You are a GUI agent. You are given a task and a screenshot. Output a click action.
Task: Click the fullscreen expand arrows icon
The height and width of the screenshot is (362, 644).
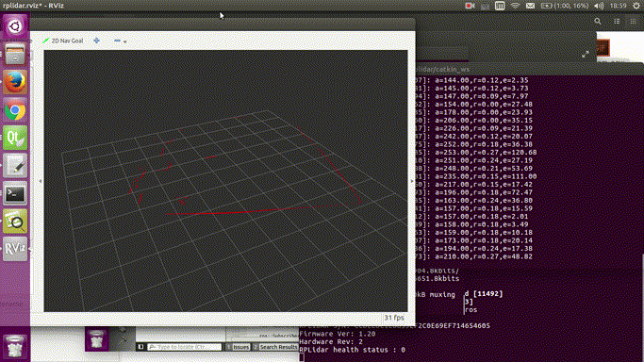(x=586, y=54)
